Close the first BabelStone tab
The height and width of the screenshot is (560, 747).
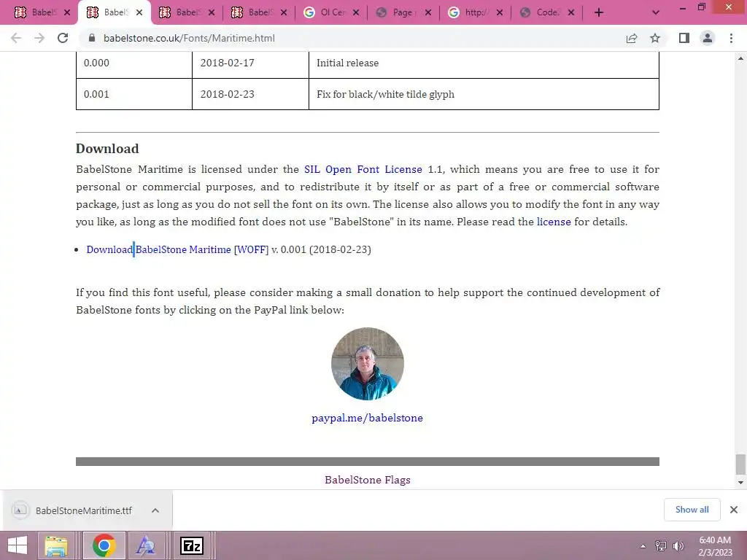coord(67,13)
